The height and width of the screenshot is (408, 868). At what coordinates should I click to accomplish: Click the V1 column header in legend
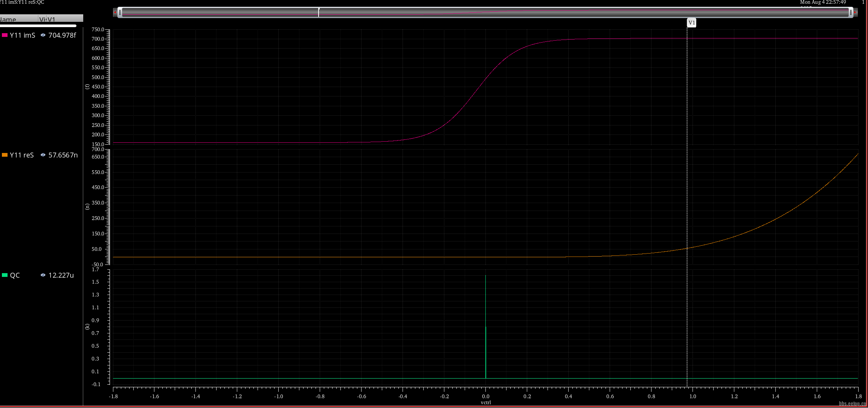pyautogui.click(x=64, y=18)
